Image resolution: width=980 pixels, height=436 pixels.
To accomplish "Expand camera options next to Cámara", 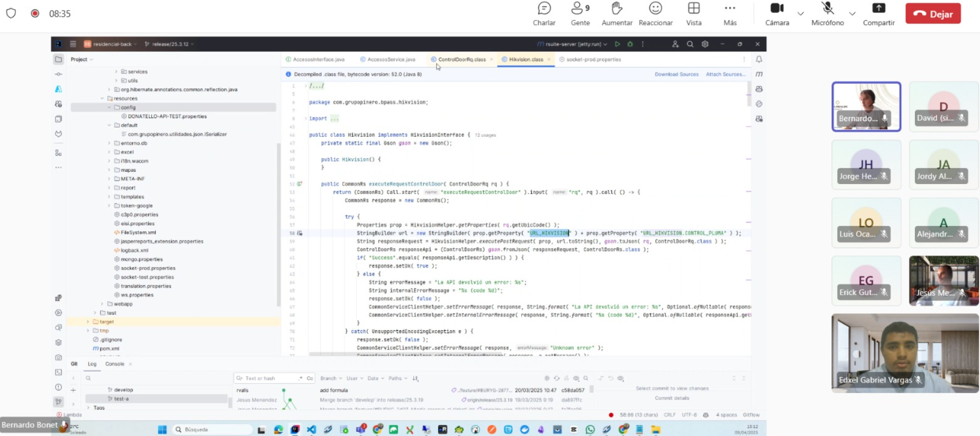I will (801, 14).
